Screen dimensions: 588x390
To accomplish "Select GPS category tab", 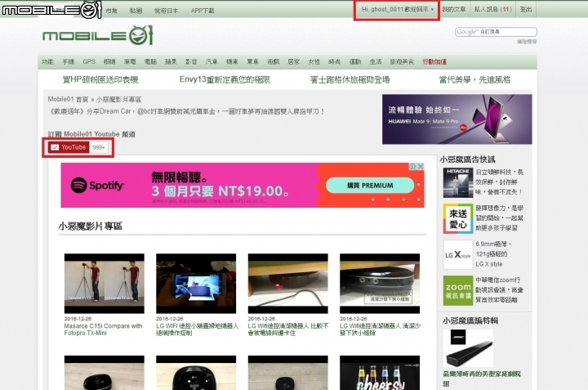I will 89,61.
